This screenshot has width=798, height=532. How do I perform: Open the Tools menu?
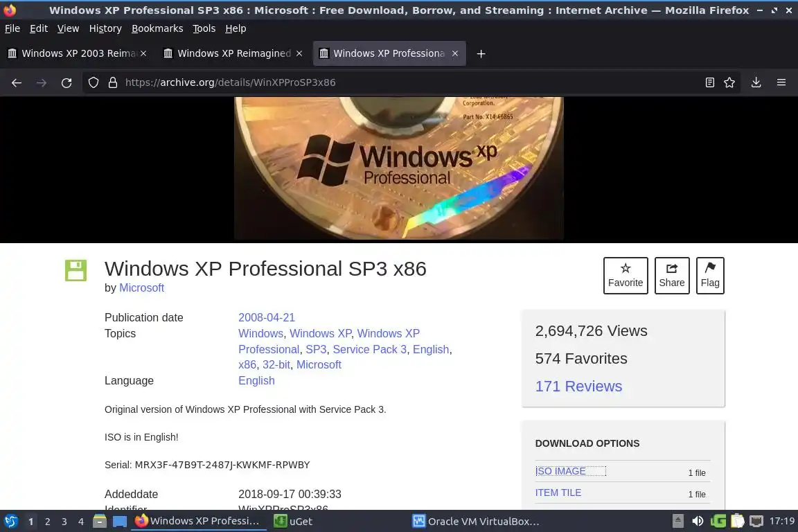click(x=204, y=28)
